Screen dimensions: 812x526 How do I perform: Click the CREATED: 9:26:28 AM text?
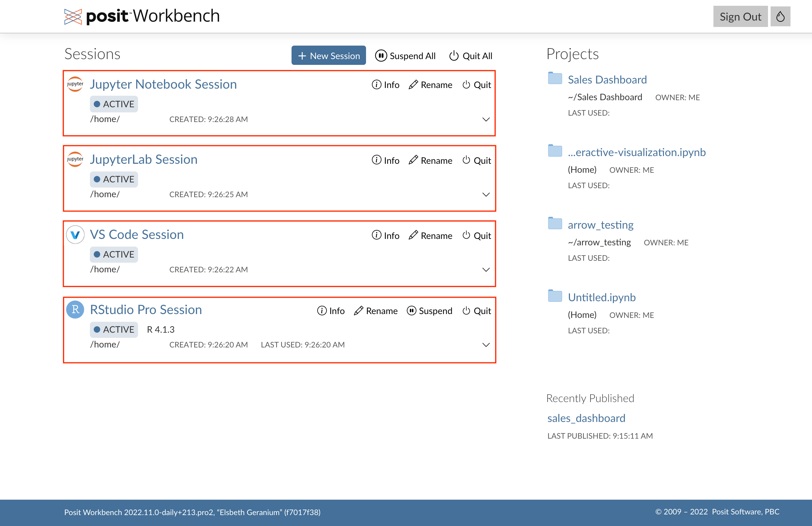[208, 119]
